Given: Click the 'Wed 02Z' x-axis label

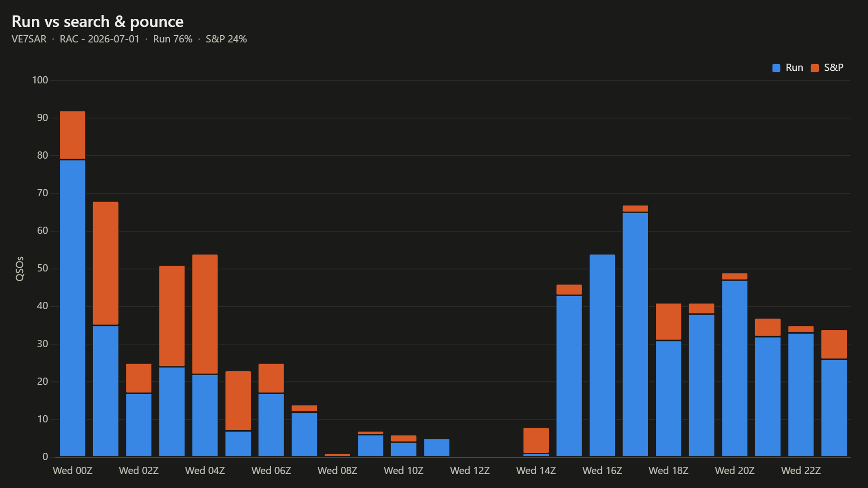Looking at the screenshot, I should [139, 471].
